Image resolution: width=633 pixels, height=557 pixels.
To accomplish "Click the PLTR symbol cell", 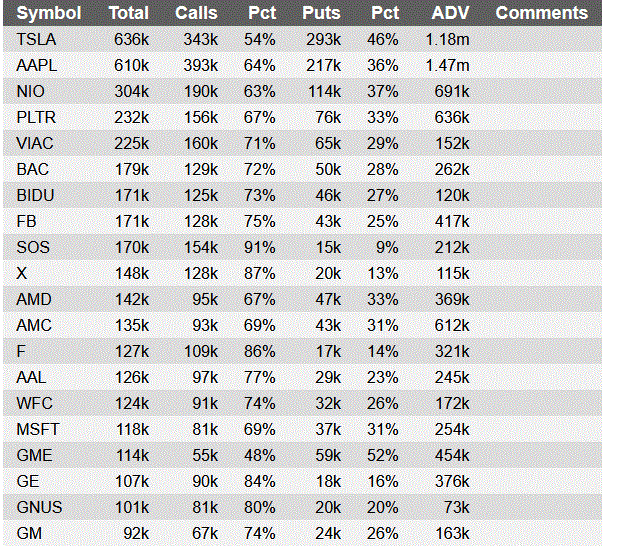I will pos(36,117).
